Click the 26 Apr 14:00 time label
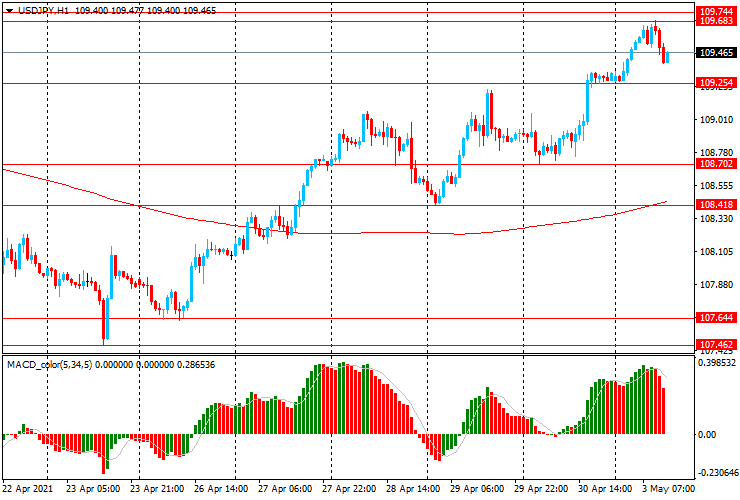Image resolution: width=740 pixels, height=500 pixels. [x=221, y=488]
